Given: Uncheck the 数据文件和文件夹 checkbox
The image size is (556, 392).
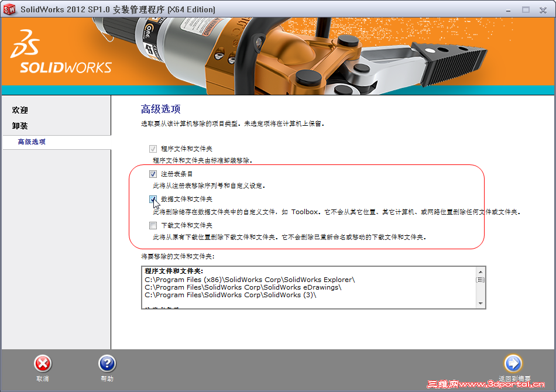Looking at the screenshot, I should point(153,199).
